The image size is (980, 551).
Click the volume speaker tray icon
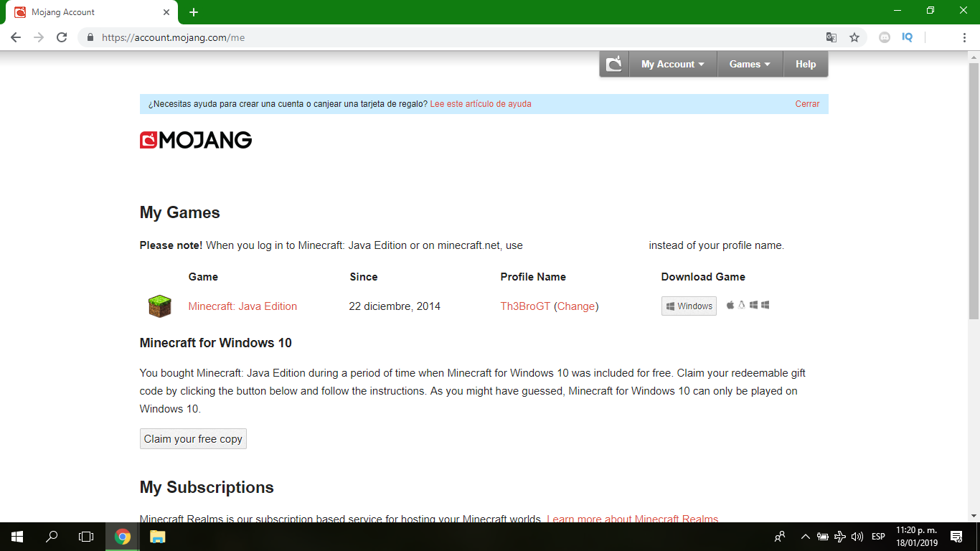click(857, 537)
